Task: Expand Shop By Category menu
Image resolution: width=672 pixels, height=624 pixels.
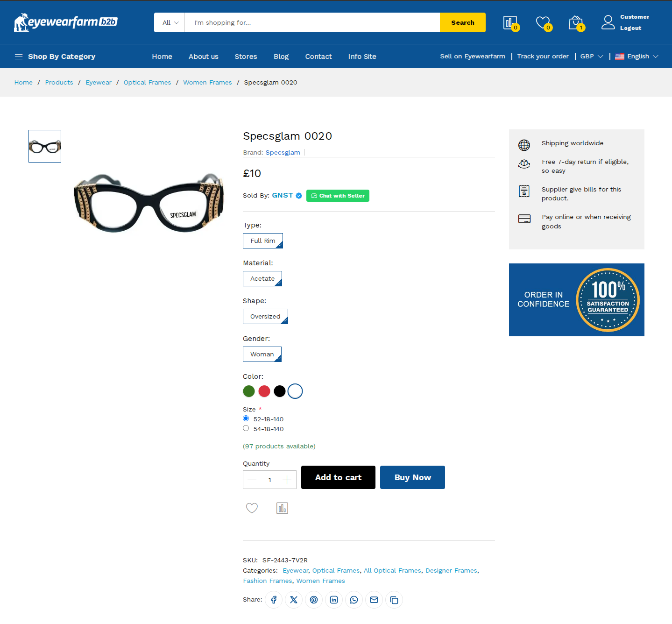Action: click(x=55, y=57)
